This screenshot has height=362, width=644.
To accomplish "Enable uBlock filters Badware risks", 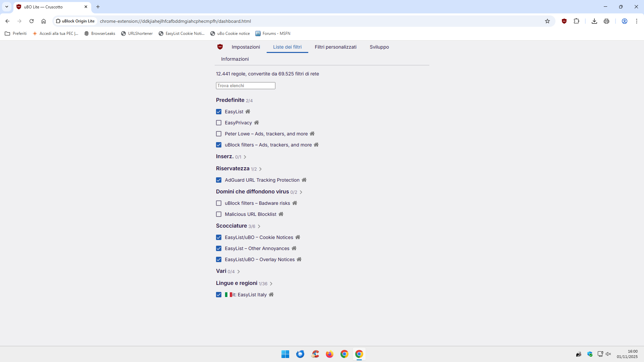I will pyautogui.click(x=219, y=203).
